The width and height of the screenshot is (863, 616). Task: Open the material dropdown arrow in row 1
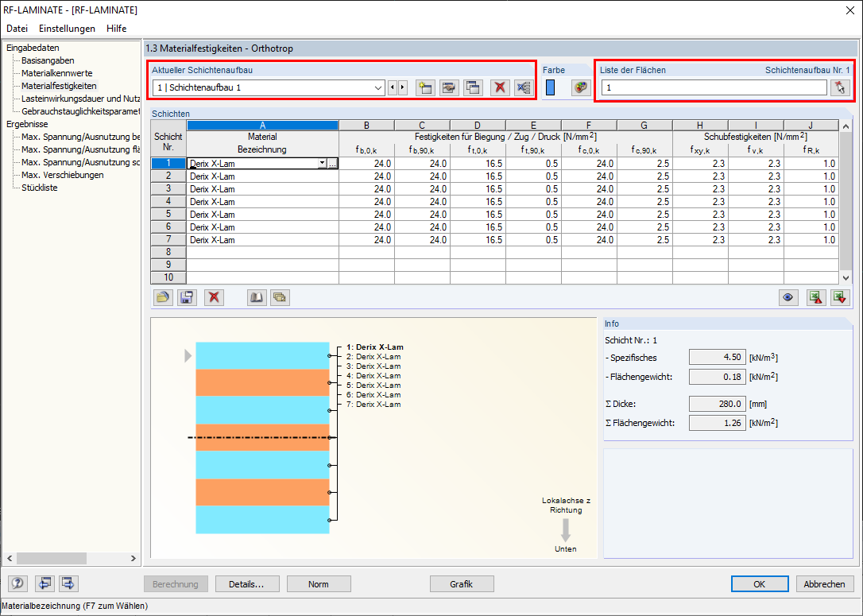[x=321, y=164]
